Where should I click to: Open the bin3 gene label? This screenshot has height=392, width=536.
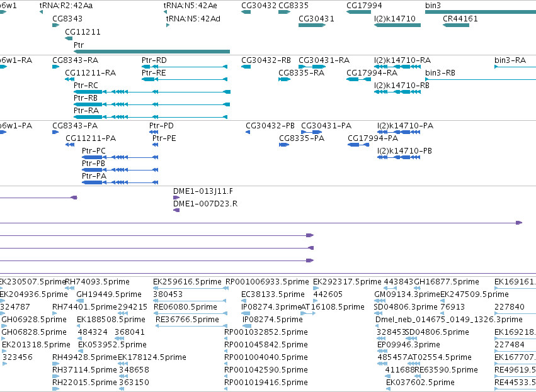coord(433,6)
